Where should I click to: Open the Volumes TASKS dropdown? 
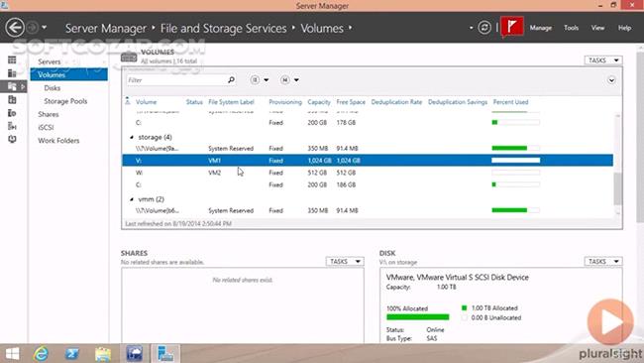click(x=603, y=60)
